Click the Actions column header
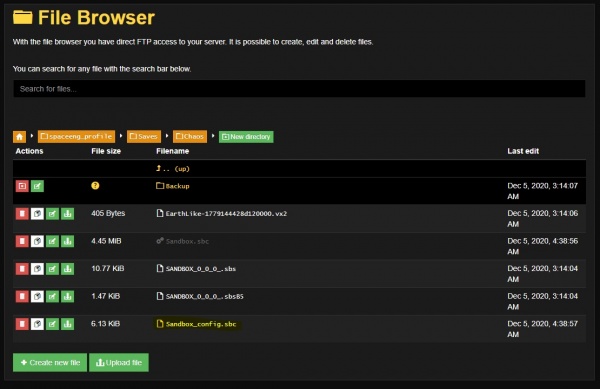 tap(29, 151)
